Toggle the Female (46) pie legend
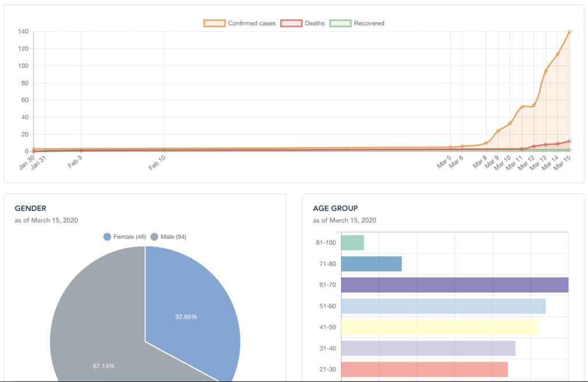 (x=125, y=237)
